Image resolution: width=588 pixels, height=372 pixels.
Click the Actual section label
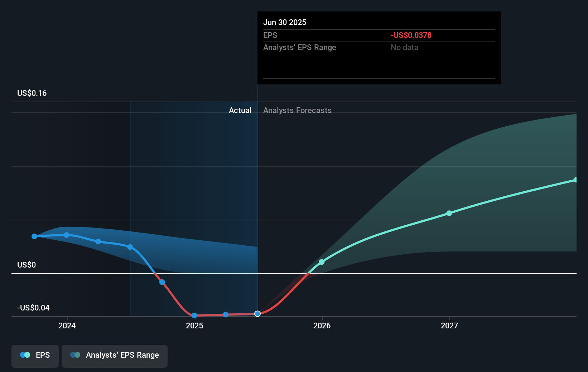240,111
